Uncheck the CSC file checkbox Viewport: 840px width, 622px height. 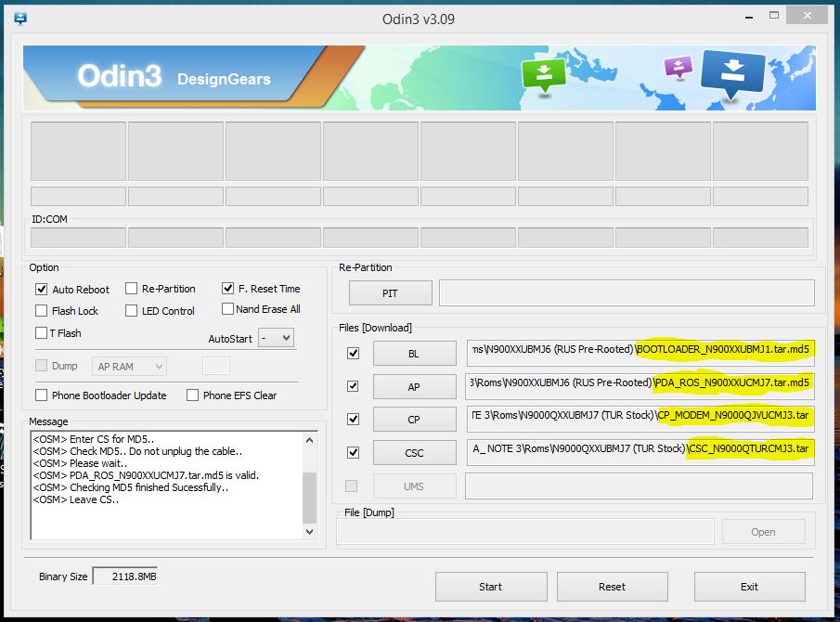point(353,453)
